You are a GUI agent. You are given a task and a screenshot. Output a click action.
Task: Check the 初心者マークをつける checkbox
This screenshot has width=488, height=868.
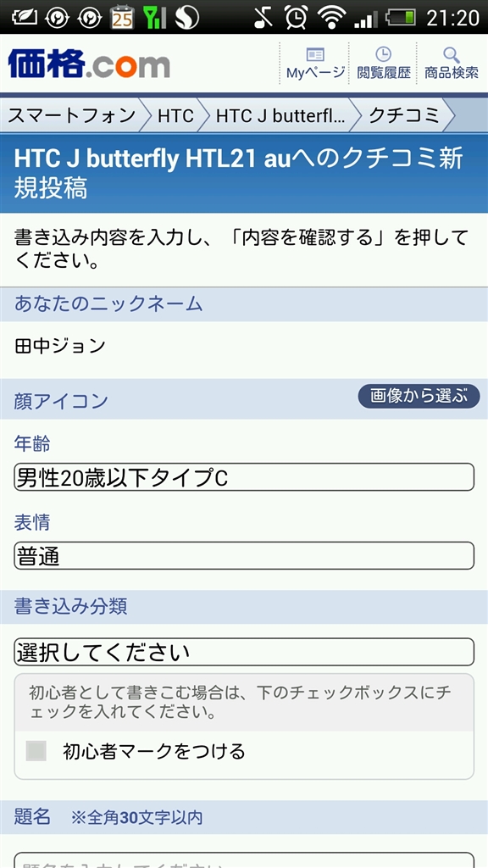[x=36, y=751]
